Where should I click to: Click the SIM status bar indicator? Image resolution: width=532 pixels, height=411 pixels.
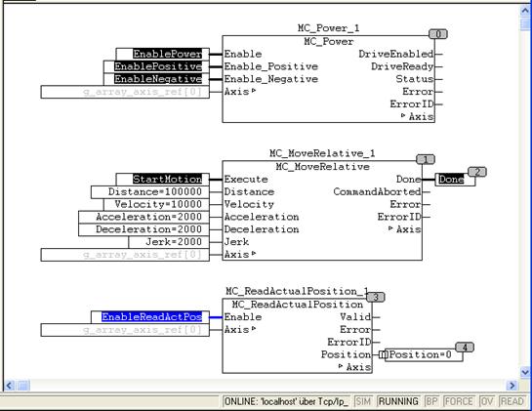pos(363,402)
